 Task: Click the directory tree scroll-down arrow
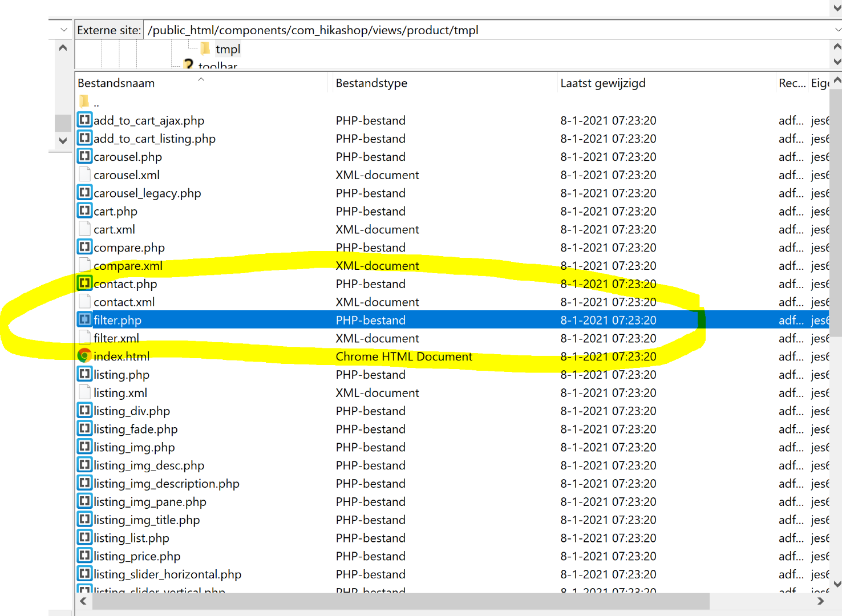click(x=837, y=62)
